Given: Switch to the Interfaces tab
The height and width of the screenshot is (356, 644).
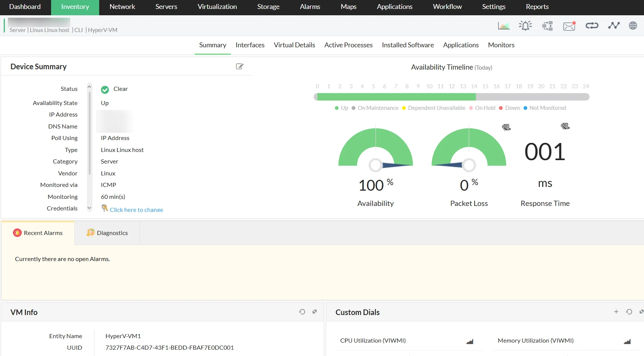Looking at the screenshot, I should [x=250, y=45].
